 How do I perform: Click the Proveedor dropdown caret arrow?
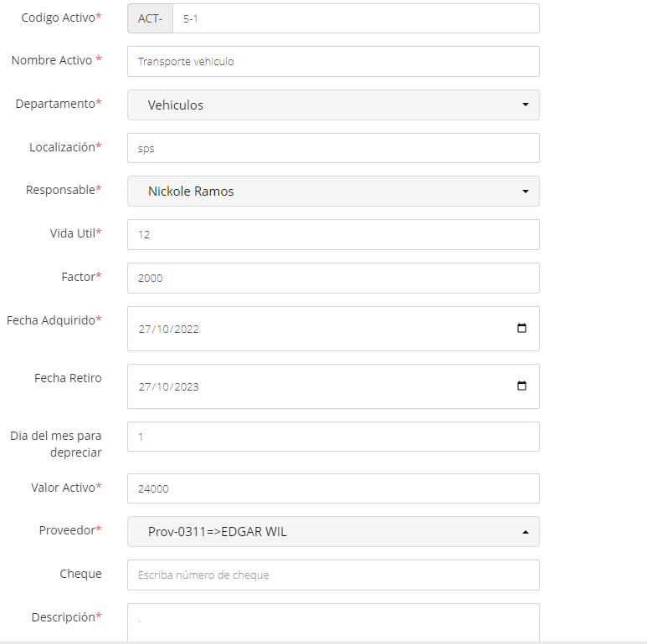(x=526, y=532)
